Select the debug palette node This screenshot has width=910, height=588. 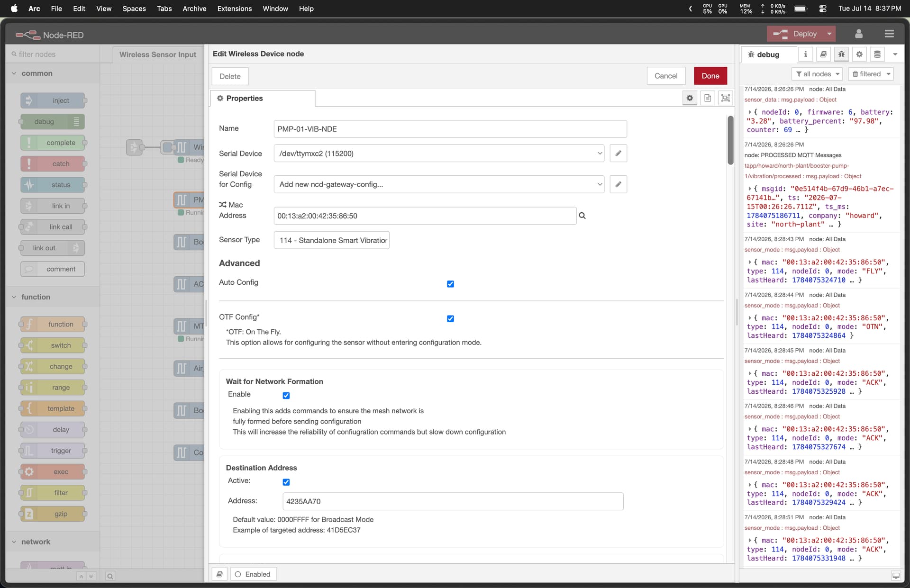pos(53,122)
